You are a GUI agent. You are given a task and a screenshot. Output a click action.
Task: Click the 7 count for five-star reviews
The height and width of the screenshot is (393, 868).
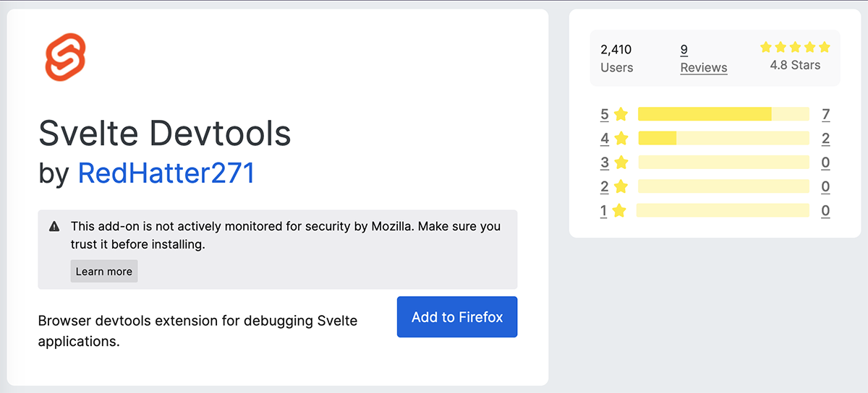point(826,114)
